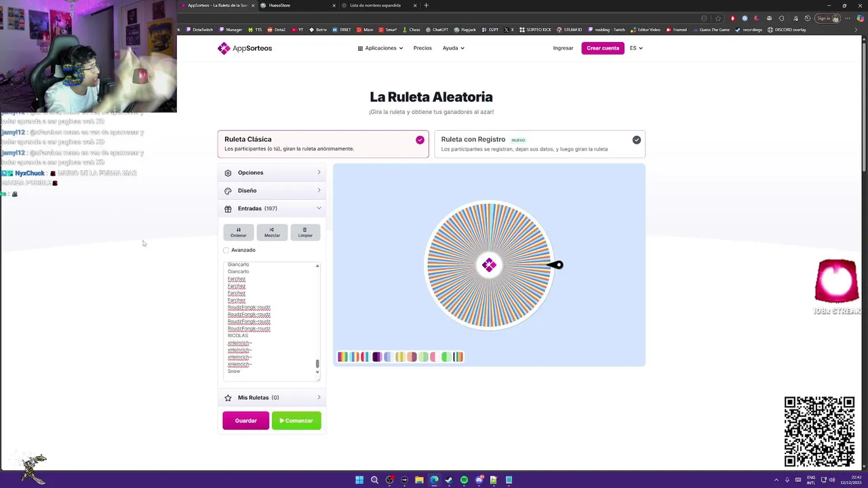Screen dimensions: 868x488
Task: Click the Diseño palette icon
Action: pos(228,190)
